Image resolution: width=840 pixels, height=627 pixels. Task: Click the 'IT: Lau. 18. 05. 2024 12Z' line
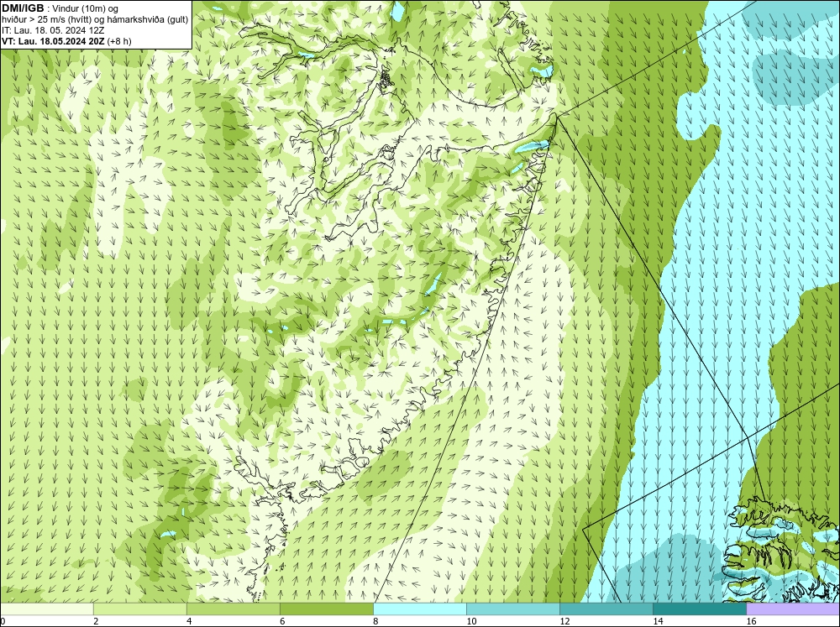(53, 30)
